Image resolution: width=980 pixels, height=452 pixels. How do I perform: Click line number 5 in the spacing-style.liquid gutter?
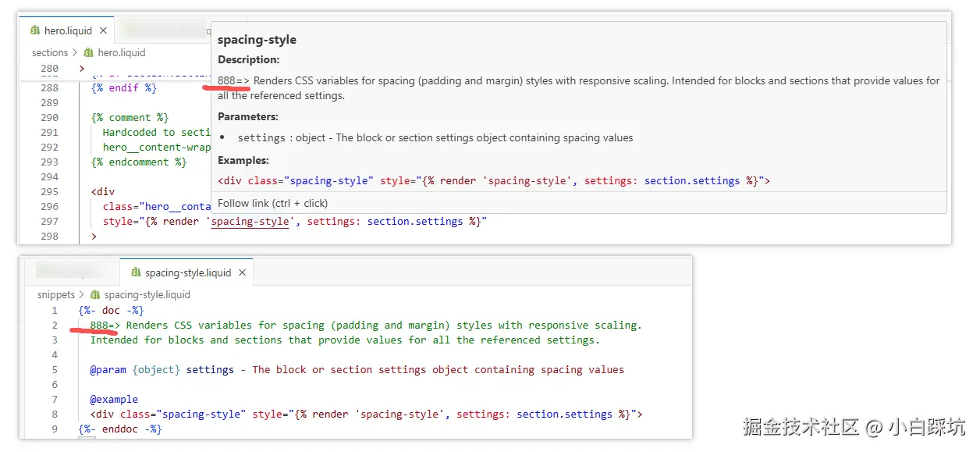click(55, 370)
